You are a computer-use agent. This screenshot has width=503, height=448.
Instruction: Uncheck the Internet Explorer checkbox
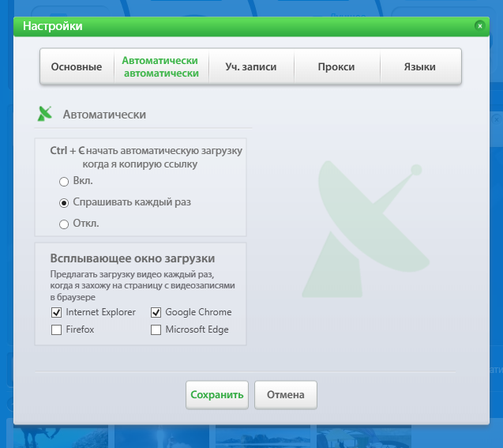tap(56, 312)
